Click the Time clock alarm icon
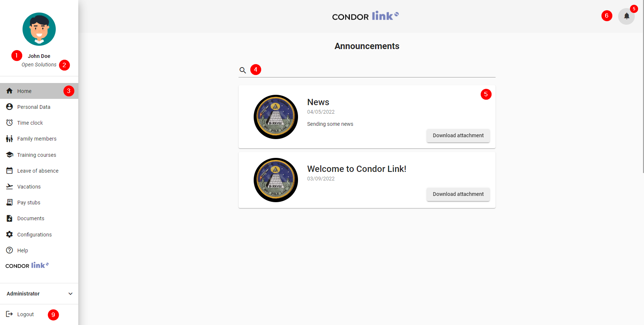This screenshot has width=644, height=325. coord(10,123)
